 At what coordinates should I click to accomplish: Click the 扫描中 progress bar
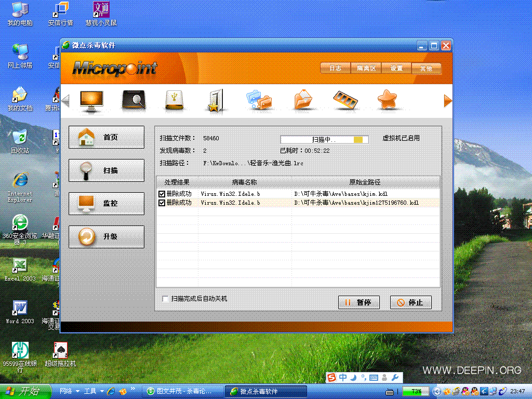(324, 140)
